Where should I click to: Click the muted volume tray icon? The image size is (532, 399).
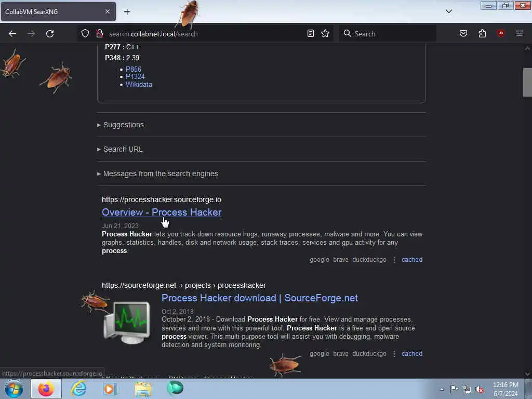point(480,390)
